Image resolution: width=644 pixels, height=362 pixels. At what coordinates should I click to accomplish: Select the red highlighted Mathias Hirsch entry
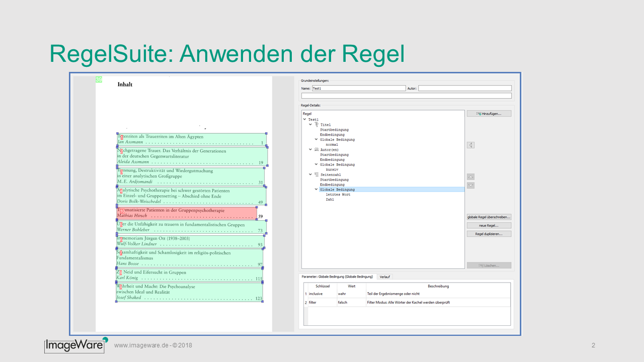(x=186, y=213)
